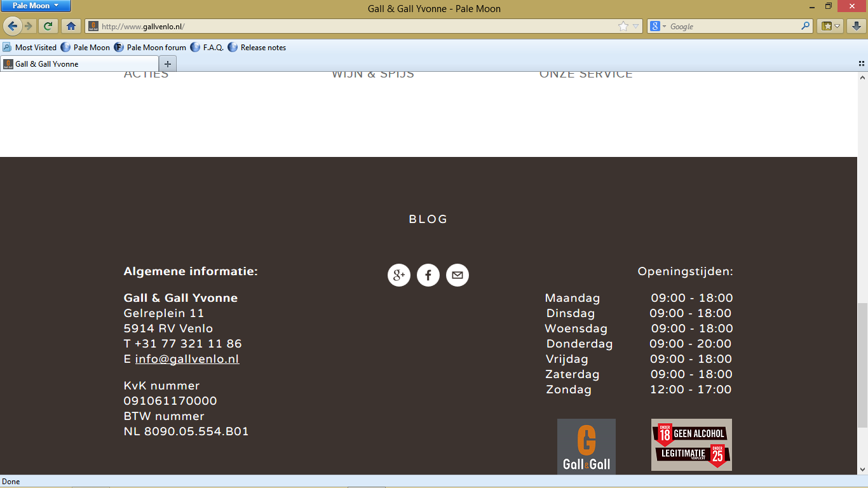The width and height of the screenshot is (868, 488).
Task: Click the Maandag opening hours row
Action: click(x=639, y=298)
